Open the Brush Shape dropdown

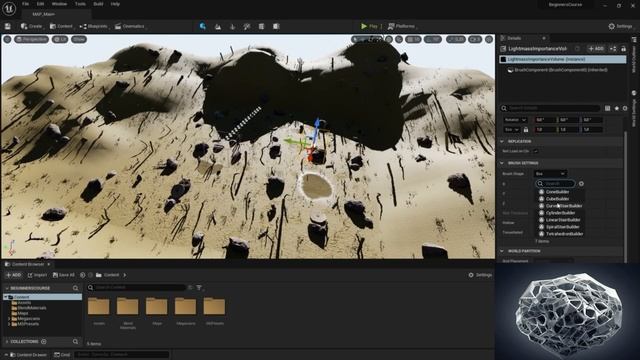tap(550, 173)
